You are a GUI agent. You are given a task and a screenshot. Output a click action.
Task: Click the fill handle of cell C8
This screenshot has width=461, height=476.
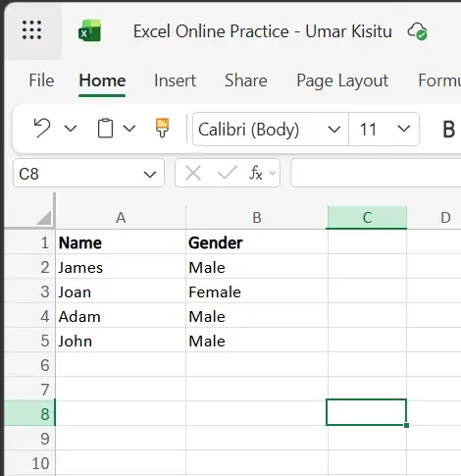point(406,425)
